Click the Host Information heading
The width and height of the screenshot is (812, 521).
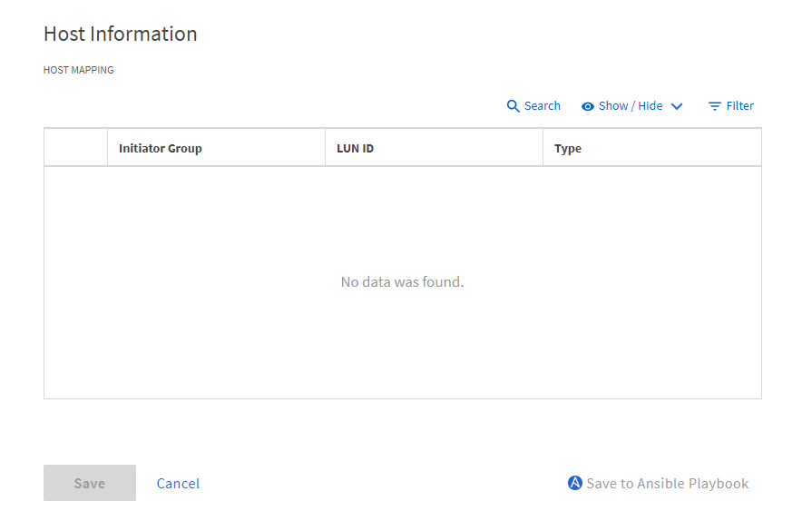121,34
